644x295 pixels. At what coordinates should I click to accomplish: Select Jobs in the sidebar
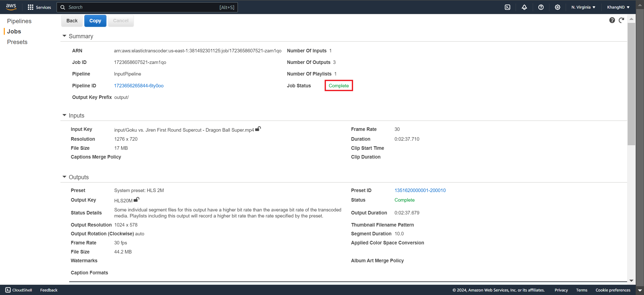coord(14,31)
